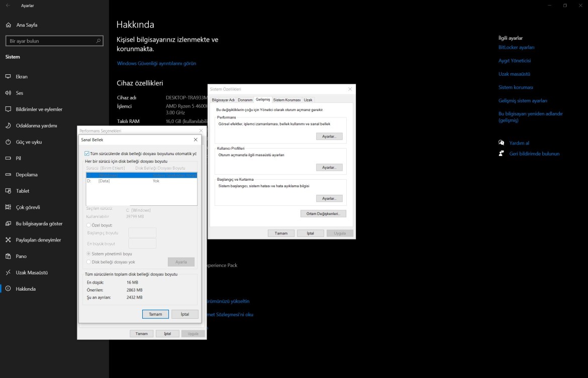Click the Bir ayar bulun search field
The image size is (588, 378).
point(54,41)
